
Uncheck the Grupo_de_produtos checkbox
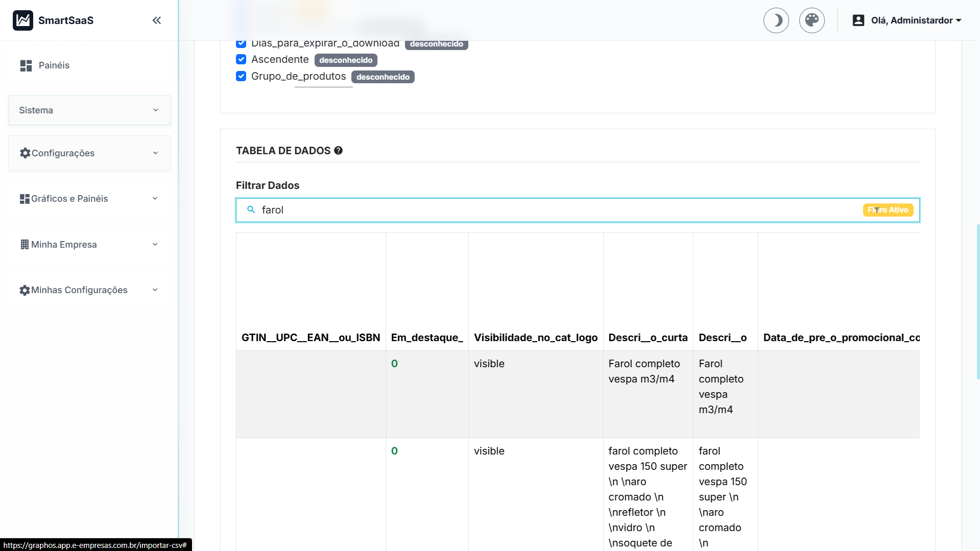(241, 76)
